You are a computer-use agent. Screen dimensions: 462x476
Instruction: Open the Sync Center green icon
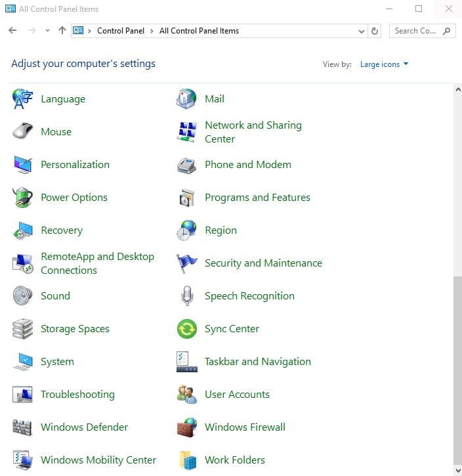[187, 329]
